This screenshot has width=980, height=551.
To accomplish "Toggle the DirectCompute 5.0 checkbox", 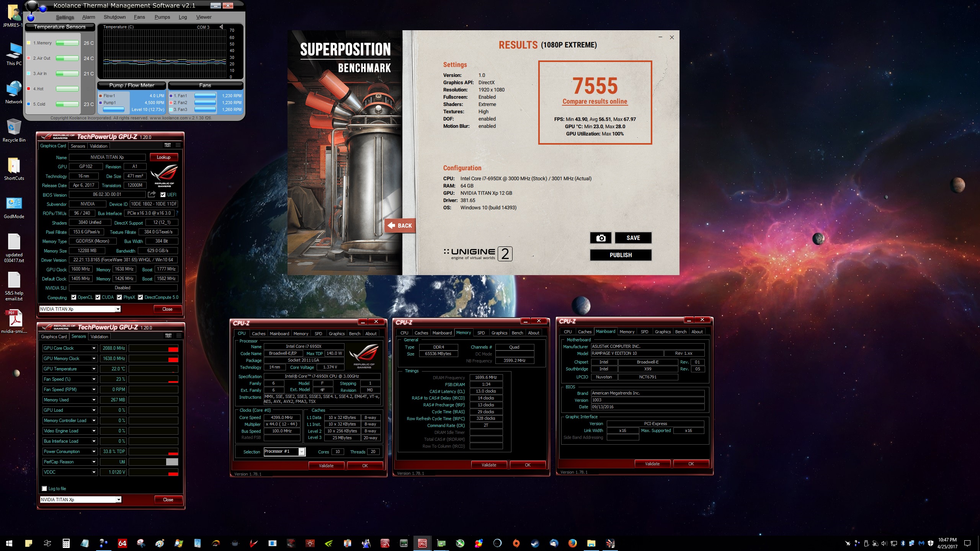I will (140, 297).
